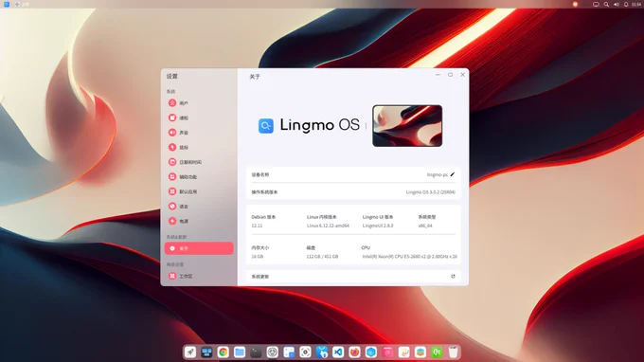The image size is (644, 362).
Task: Open search magnifier in top bar
Action: click(x=606, y=4)
